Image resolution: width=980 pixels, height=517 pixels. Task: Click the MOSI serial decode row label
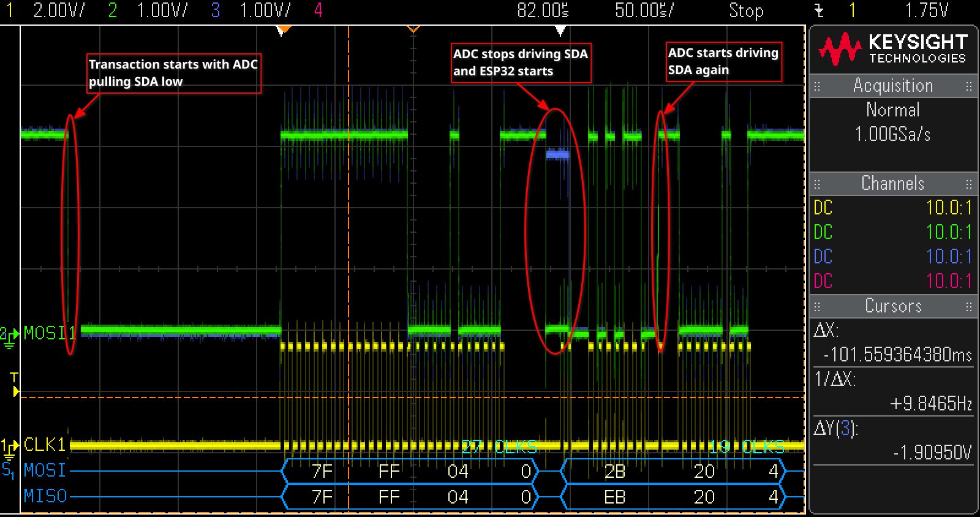pos(45,470)
